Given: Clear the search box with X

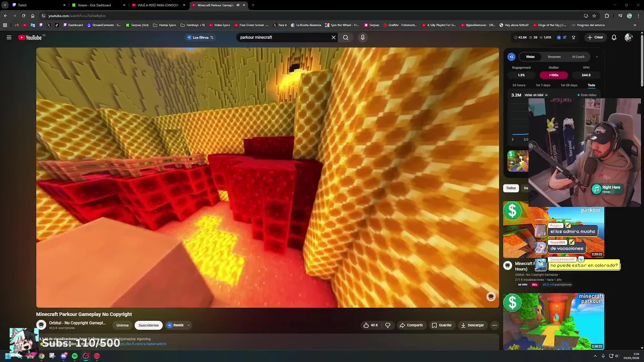Looking at the screenshot, I should pos(333,37).
